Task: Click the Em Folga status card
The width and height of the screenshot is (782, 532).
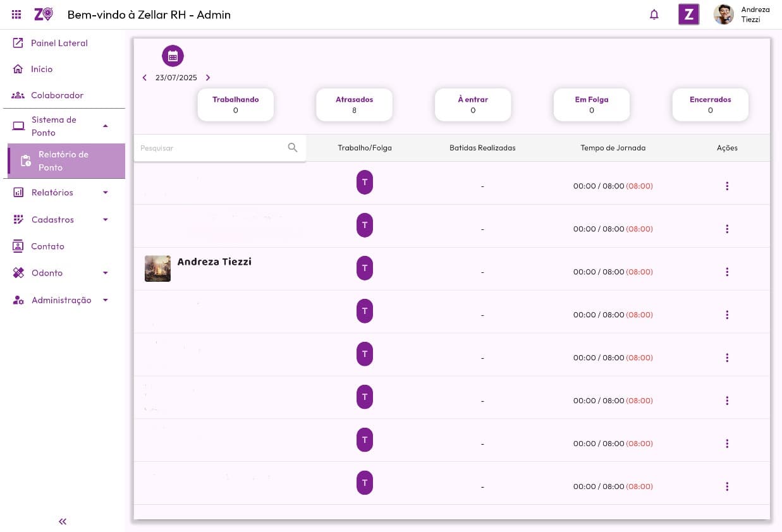Action: [x=591, y=105]
